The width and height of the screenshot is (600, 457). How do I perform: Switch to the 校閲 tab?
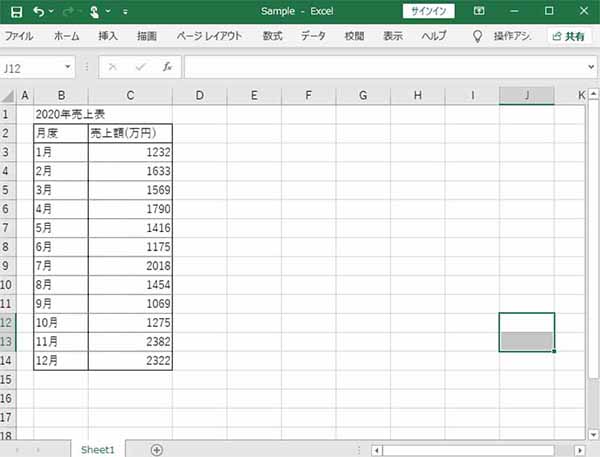click(x=354, y=36)
